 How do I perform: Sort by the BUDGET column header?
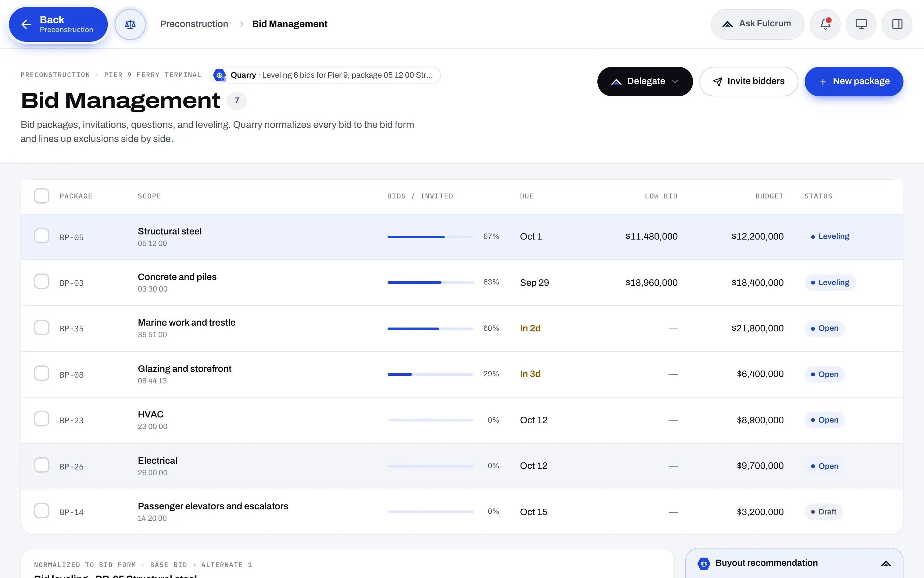[x=769, y=196]
